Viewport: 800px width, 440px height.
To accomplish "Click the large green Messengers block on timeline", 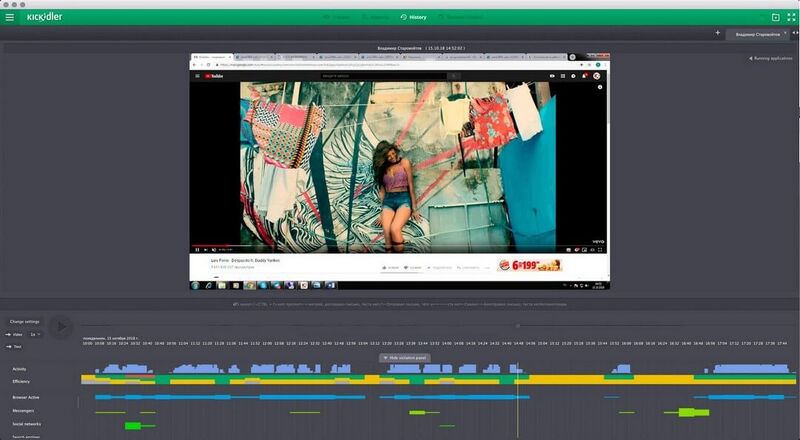I will [694, 412].
